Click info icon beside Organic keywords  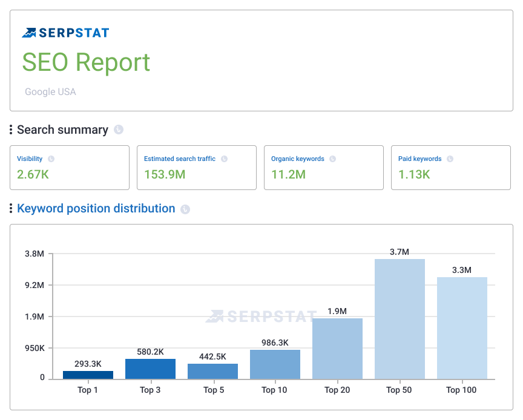[333, 159]
